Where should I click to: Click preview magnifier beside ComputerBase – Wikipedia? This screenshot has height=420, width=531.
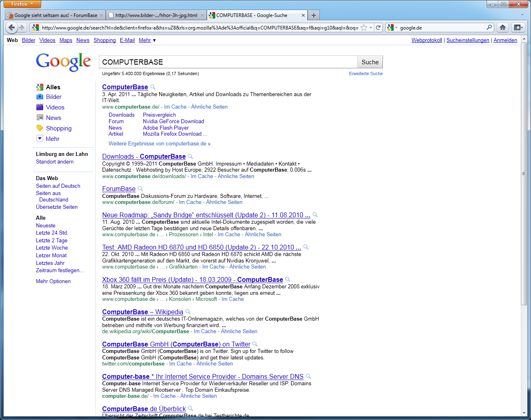click(x=188, y=312)
